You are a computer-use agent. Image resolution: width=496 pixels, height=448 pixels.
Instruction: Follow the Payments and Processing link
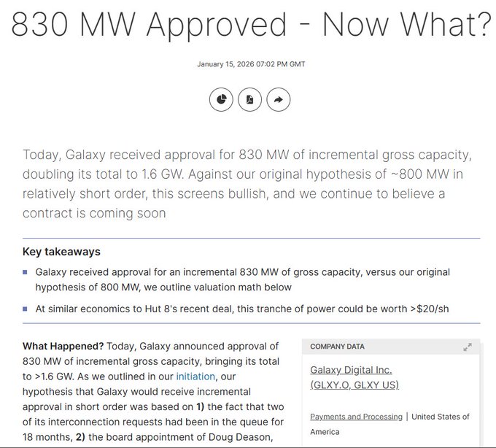(356, 417)
